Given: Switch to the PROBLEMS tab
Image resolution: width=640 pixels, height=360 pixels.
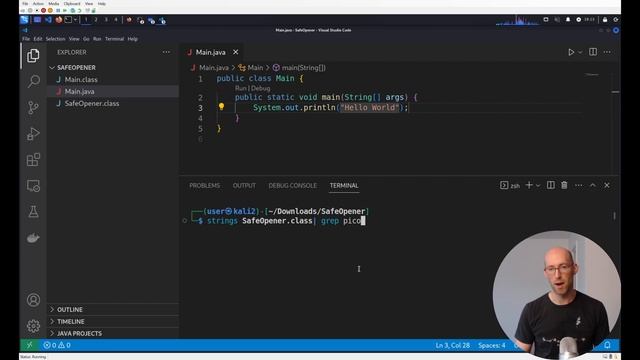Looking at the screenshot, I should click(x=204, y=185).
